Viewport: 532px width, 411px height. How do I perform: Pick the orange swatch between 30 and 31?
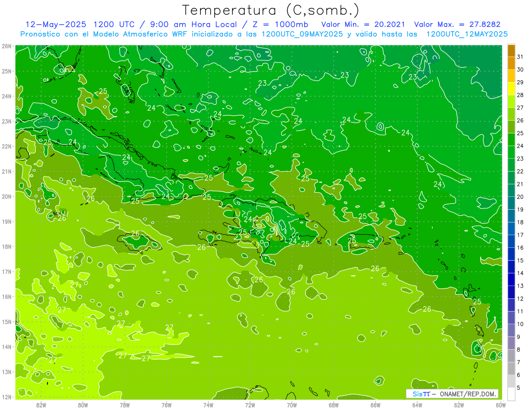(511, 63)
